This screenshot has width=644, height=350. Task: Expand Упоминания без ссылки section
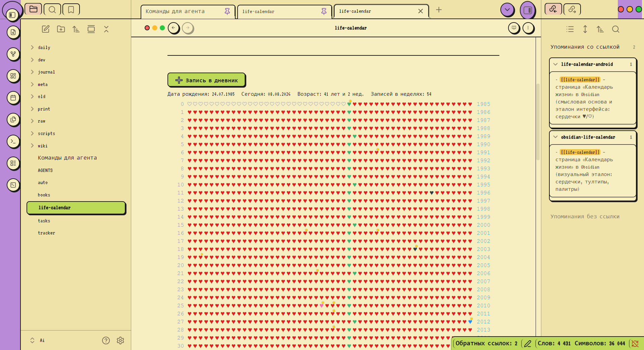coord(585,217)
